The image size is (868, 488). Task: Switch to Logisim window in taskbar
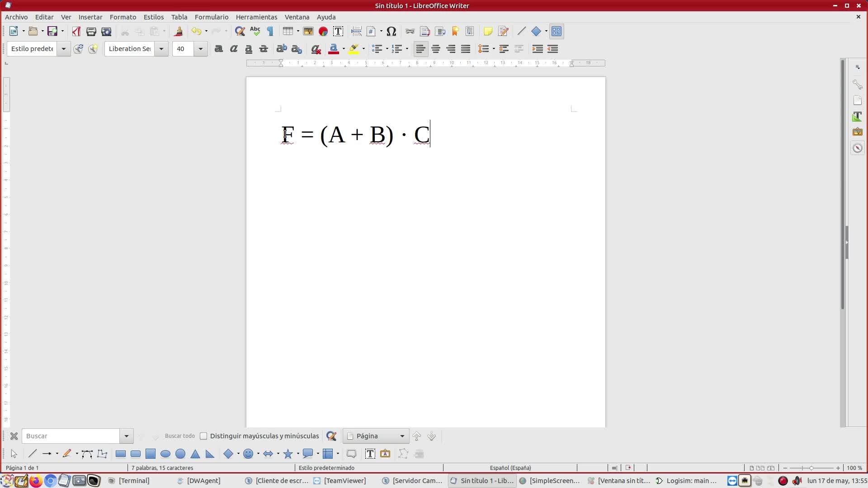pos(687,480)
